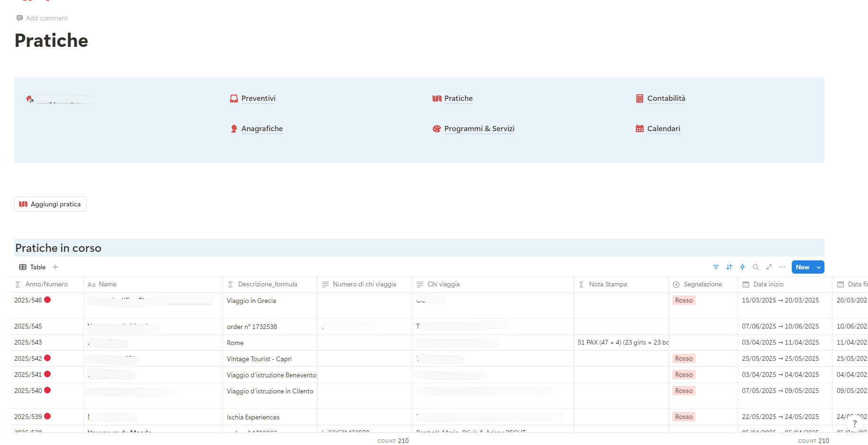Click the Calendari calendar icon
The image size is (868, 445).
640,129
